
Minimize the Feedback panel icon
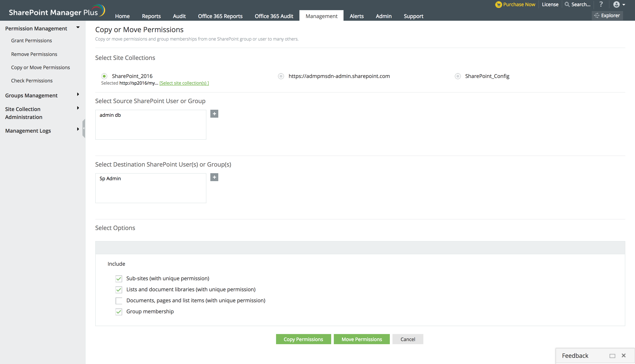612,356
